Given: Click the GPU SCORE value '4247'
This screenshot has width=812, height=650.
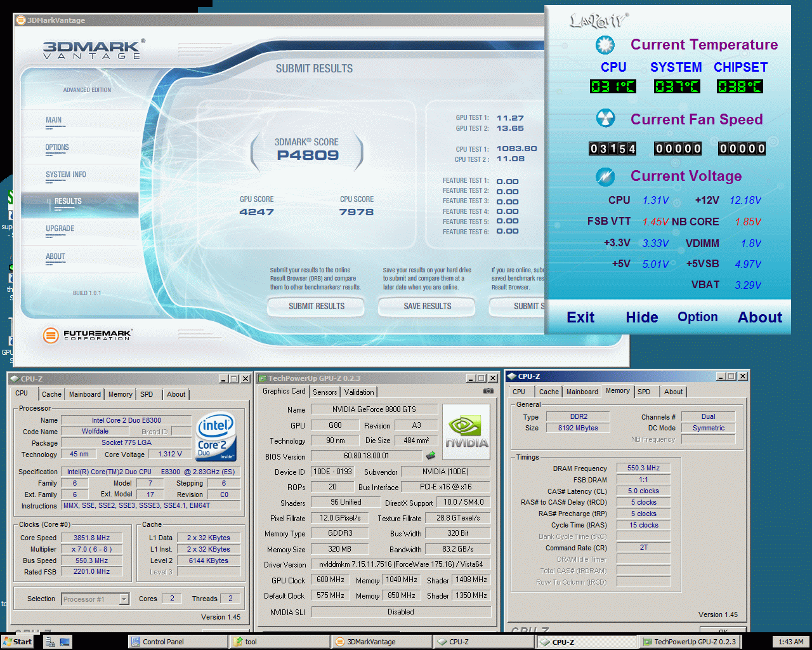Looking at the screenshot, I should 256,212.
